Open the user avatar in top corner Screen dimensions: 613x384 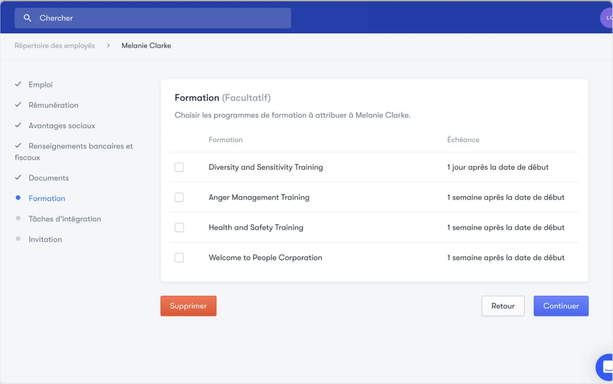[607, 18]
